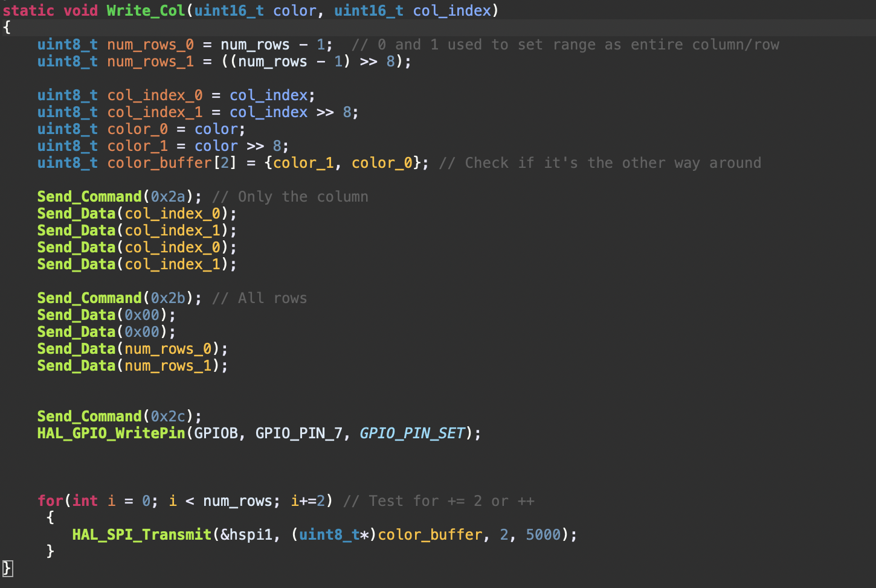
Task: Click the static keyword in the signature
Action: (28, 11)
